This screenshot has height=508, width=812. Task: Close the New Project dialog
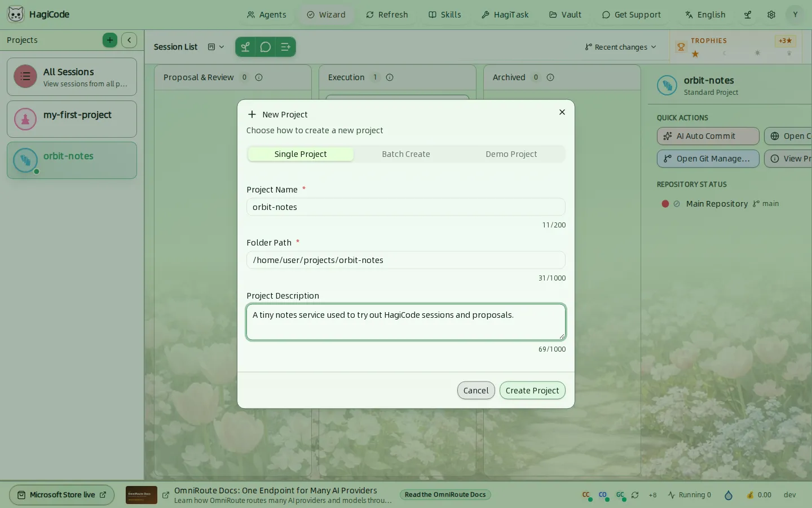coord(562,112)
